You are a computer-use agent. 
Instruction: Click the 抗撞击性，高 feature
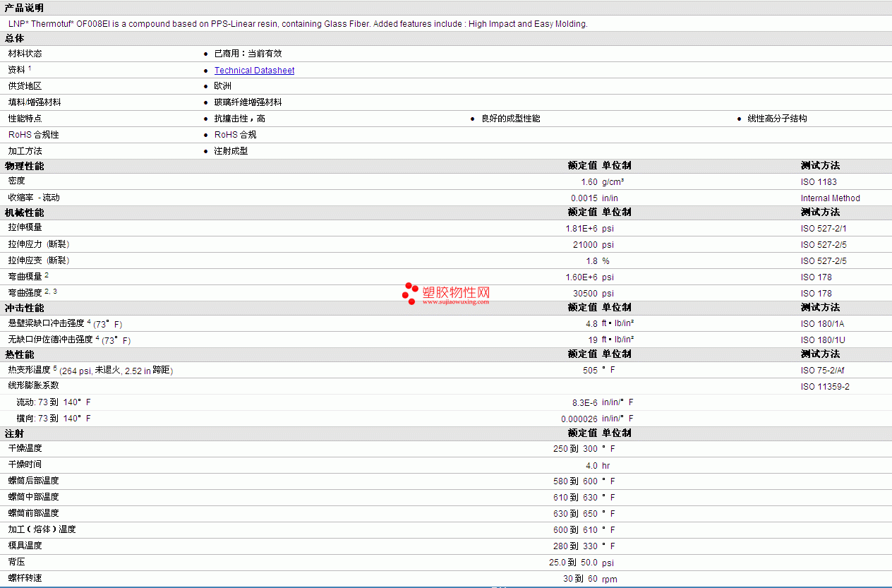(x=240, y=119)
